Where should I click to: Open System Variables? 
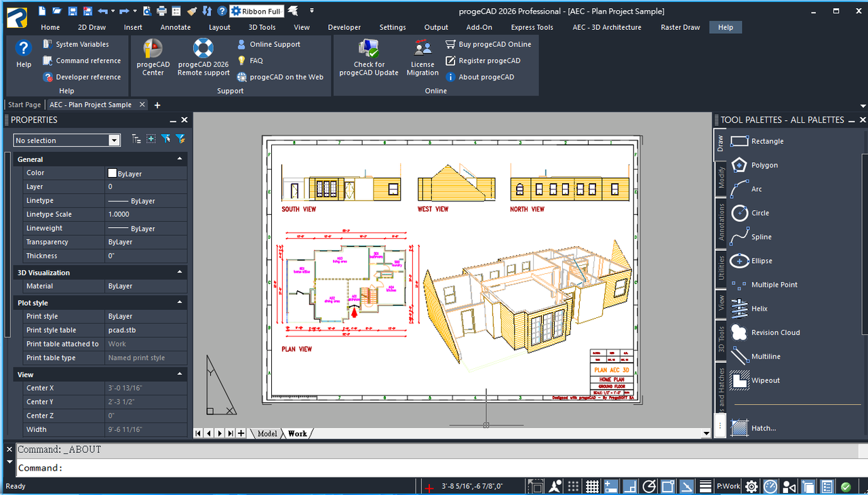pyautogui.click(x=76, y=44)
